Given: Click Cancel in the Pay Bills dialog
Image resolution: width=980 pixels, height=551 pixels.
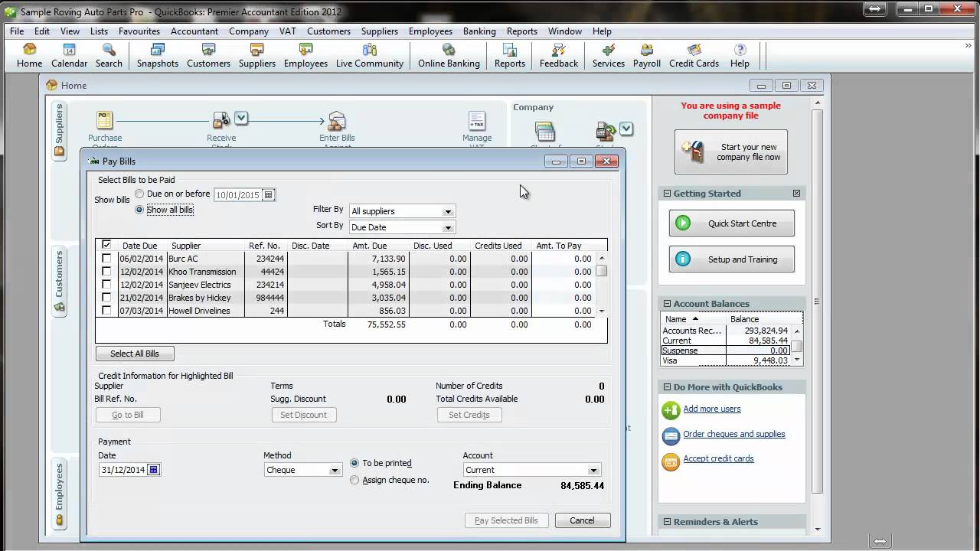Looking at the screenshot, I should click(x=582, y=520).
